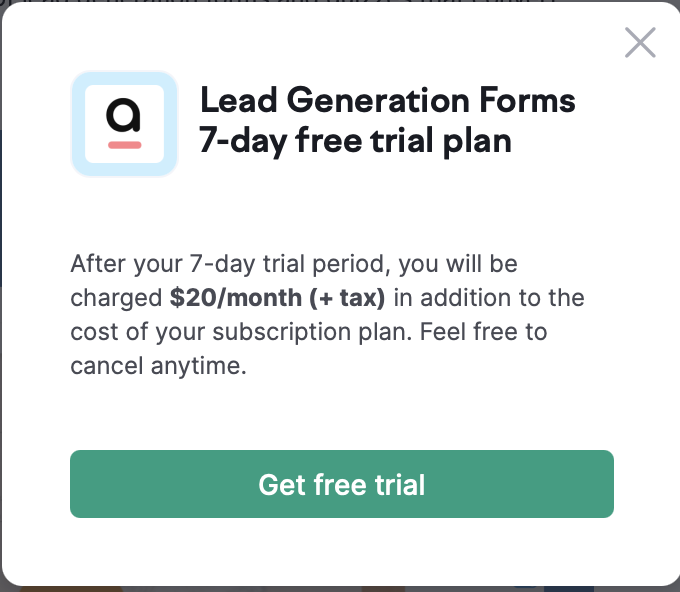This screenshot has height=592, width=680.
Task: Click the "you will be" phrase
Action: (x=458, y=264)
